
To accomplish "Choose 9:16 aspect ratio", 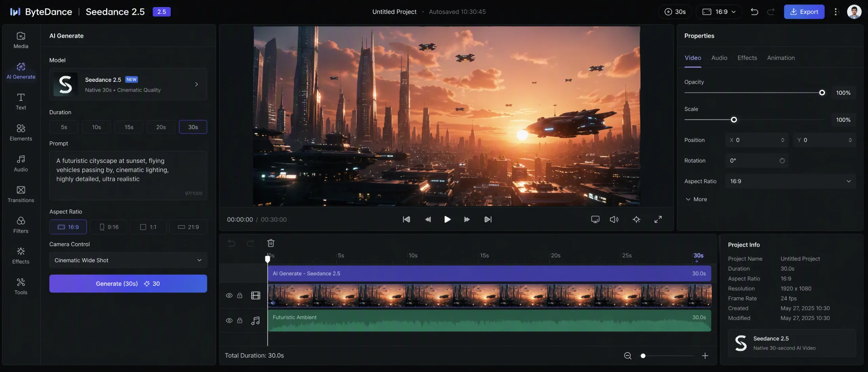I will [x=108, y=227].
